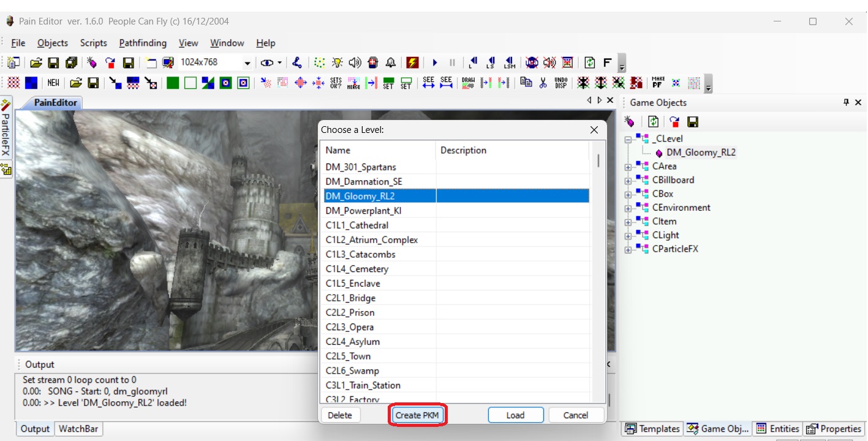Open the File menu
The image size is (868, 441).
[x=18, y=43]
